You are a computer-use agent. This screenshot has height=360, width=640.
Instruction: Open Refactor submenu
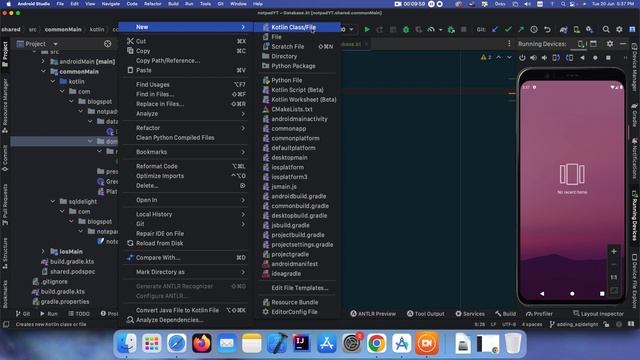click(x=186, y=128)
